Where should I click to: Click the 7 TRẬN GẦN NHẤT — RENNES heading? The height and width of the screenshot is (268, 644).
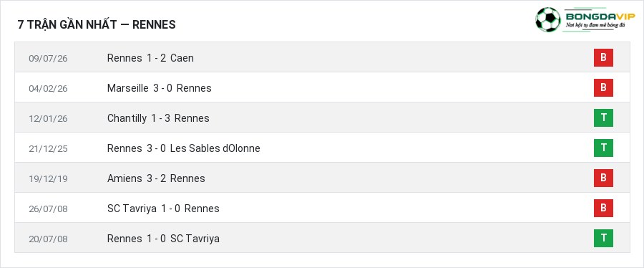pos(97,24)
